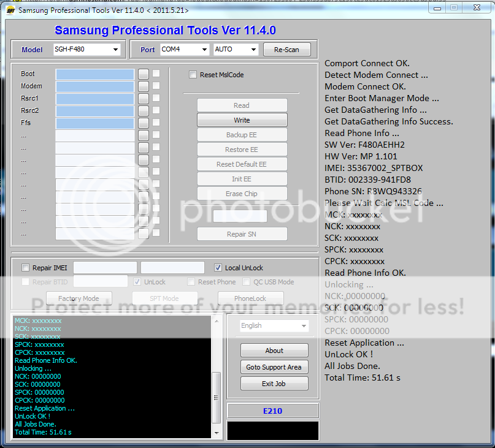Open the AUTO baud rate dropdown
This screenshot has height=448, width=495.
click(x=236, y=50)
